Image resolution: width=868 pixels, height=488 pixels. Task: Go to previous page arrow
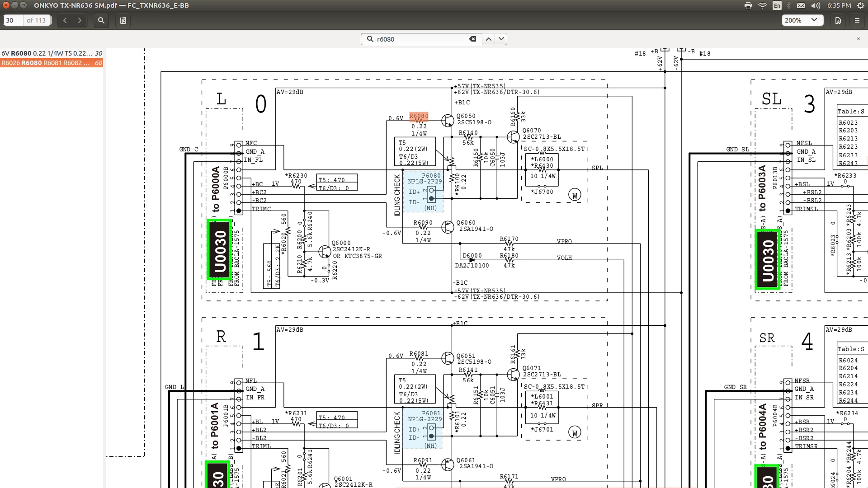pyautogui.click(x=65, y=20)
